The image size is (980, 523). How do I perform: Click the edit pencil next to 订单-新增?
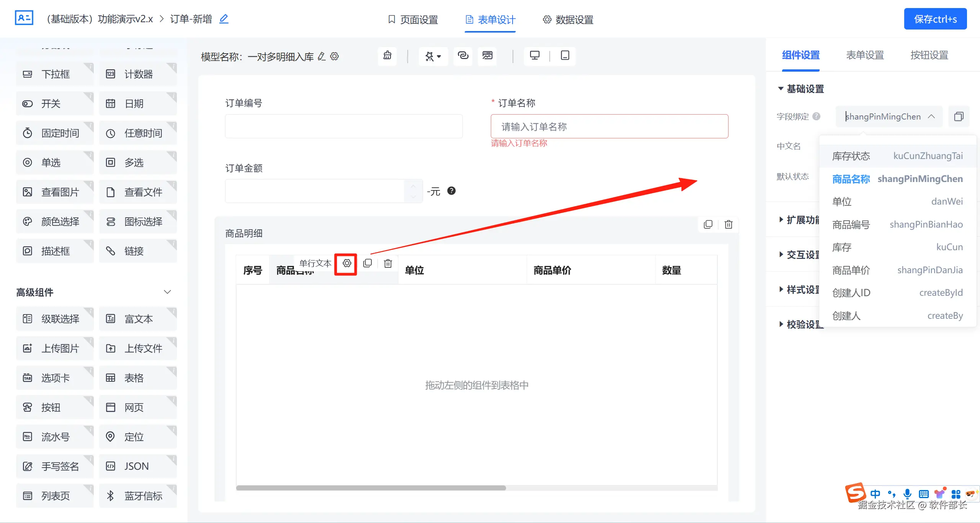click(x=224, y=19)
